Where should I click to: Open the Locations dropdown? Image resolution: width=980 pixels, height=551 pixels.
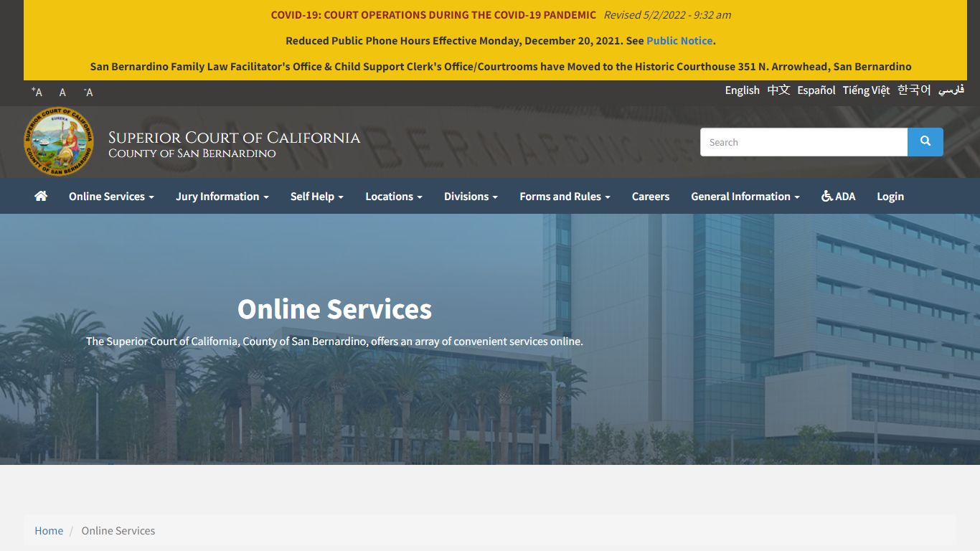pos(394,196)
